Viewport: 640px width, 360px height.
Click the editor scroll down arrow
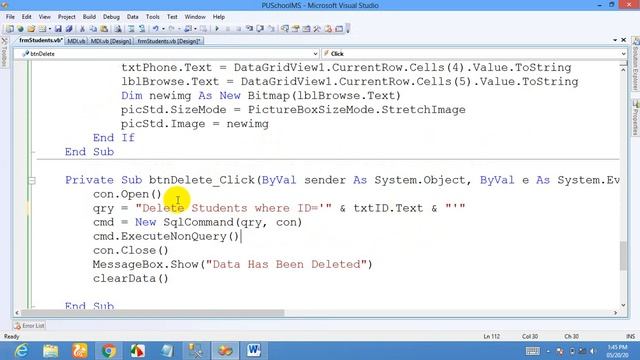(623, 305)
